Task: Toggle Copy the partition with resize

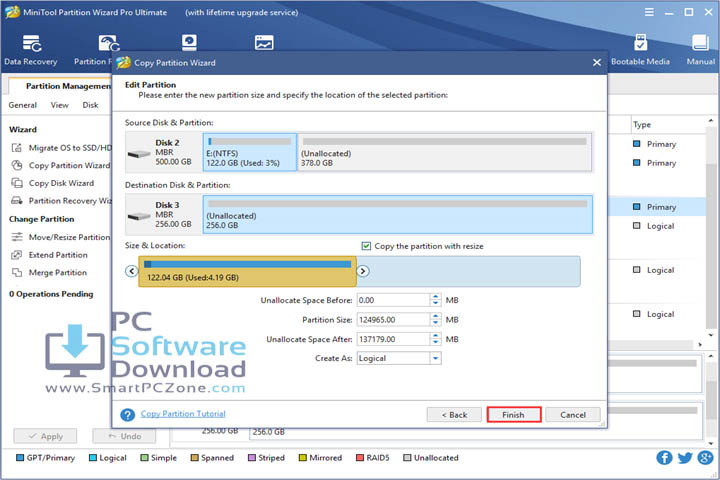Action: coord(366,246)
